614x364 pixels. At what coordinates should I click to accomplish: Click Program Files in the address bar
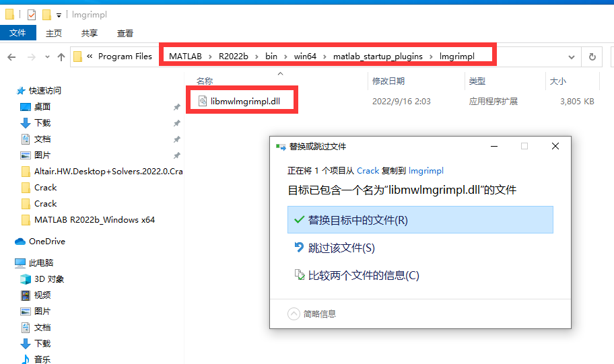(x=125, y=57)
